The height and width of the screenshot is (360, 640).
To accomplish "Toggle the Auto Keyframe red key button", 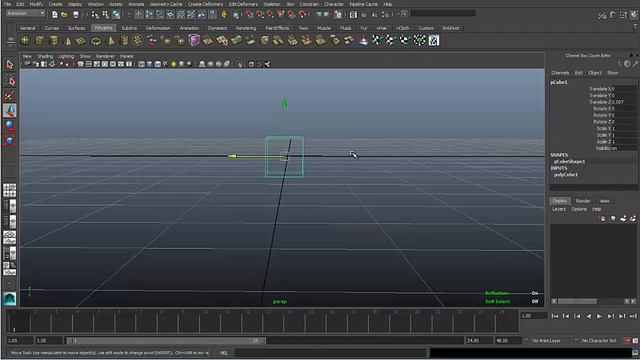I will (x=627, y=340).
